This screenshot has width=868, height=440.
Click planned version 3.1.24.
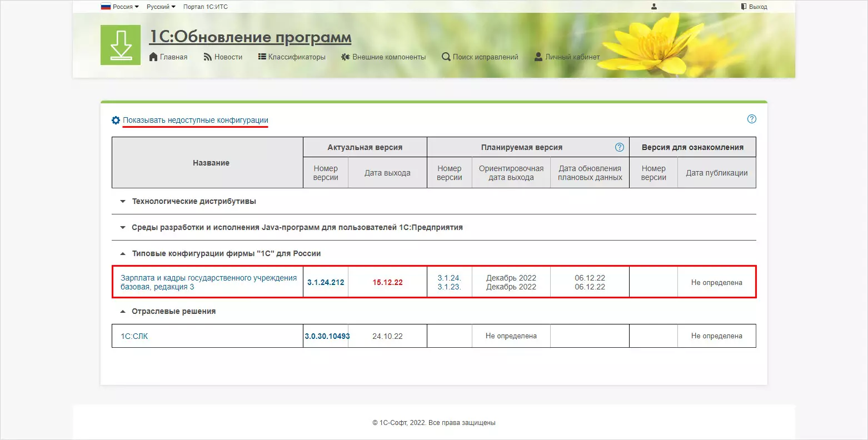click(450, 278)
